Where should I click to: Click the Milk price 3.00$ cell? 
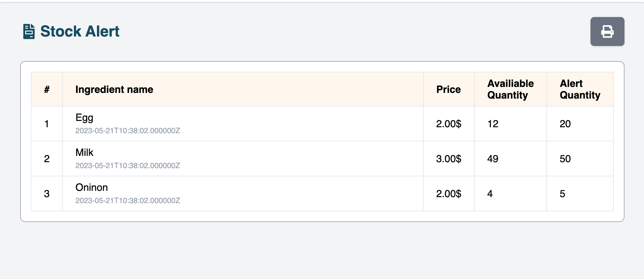[449, 159]
